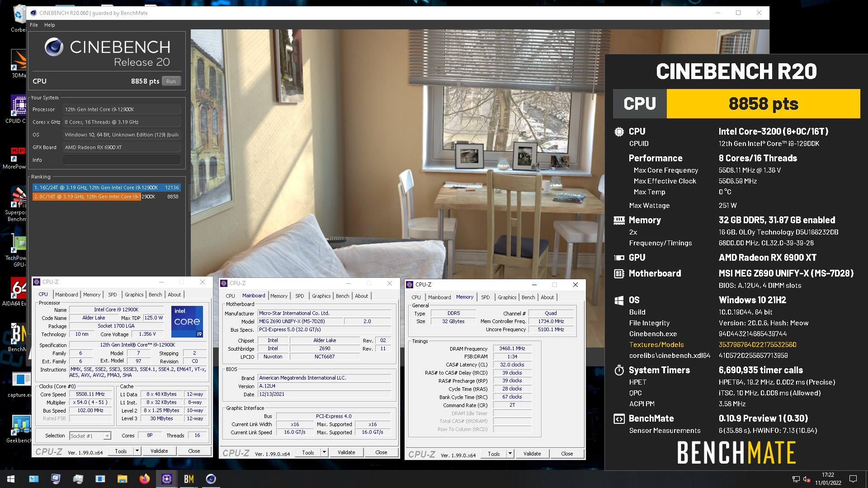868x488 pixels.
Task: Click the Multiplier value x 54.0 (4 - 51)
Action: click(90, 402)
